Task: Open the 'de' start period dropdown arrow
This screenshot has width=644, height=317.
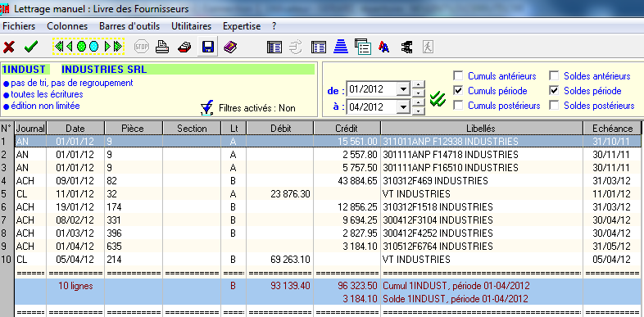Action: (404, 89)
